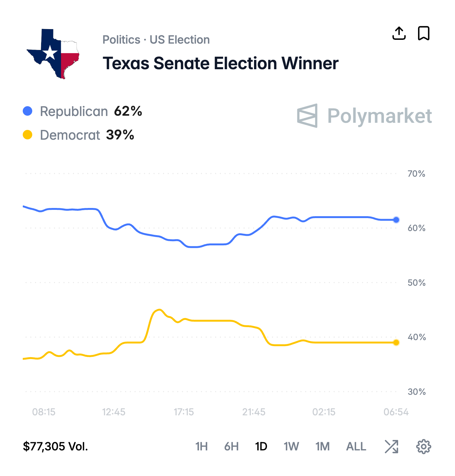Select the 1D time range
Screen dimensions: 455x476
point(261,446)
